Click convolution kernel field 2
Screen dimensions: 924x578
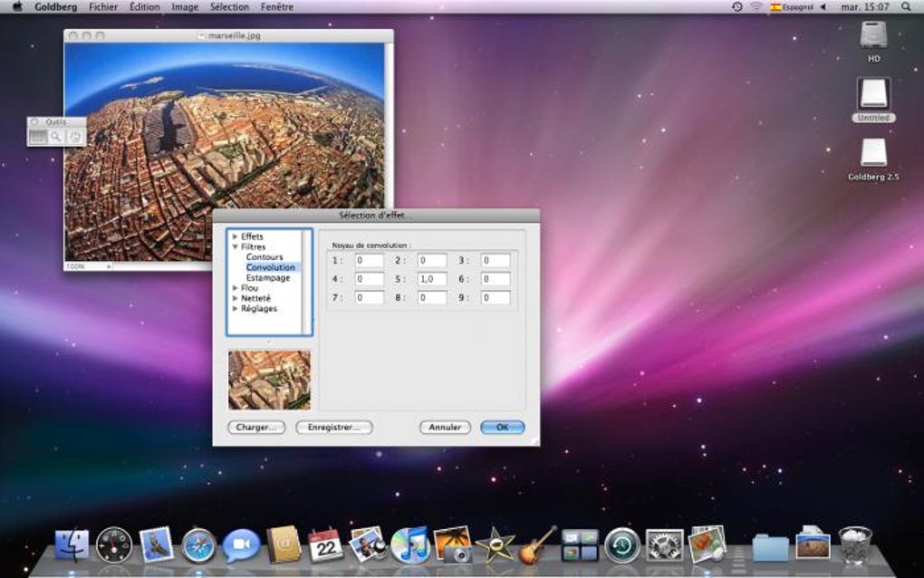432,260
